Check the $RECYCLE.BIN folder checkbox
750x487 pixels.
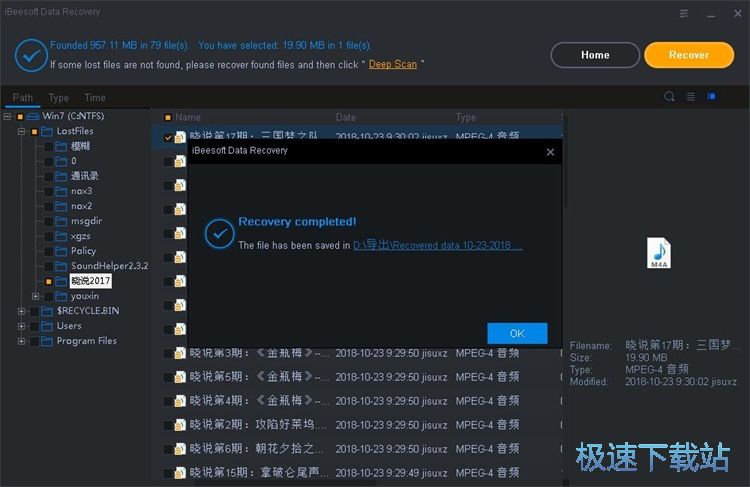34,311
